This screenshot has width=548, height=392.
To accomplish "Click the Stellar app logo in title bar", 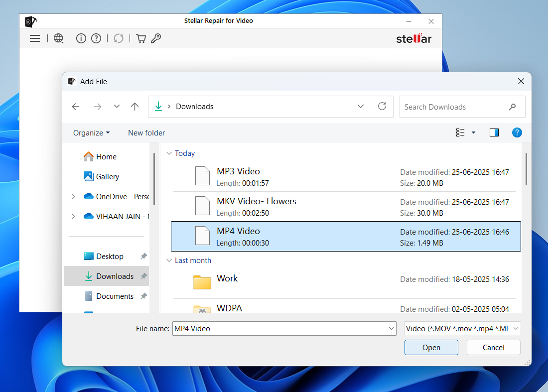I will (31, 21).
